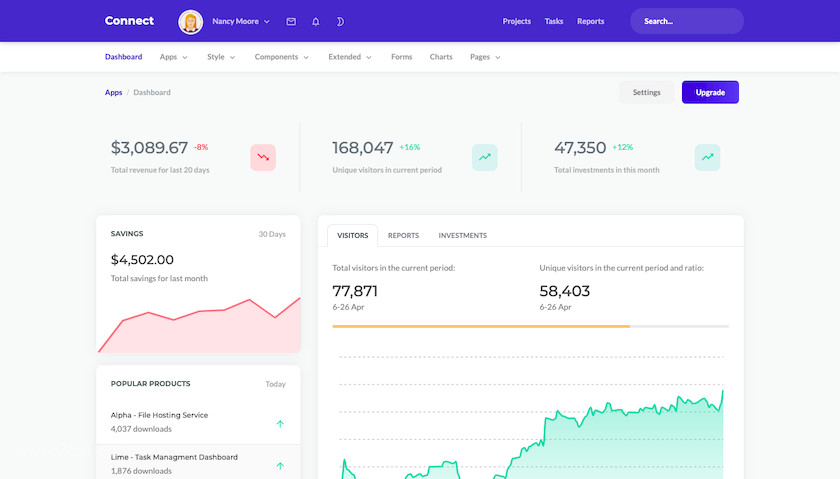Click the "77,871" total visitors figure
The height and width of the screenshot is (479, 840).
pyautogui.click(x=355, y=291)
